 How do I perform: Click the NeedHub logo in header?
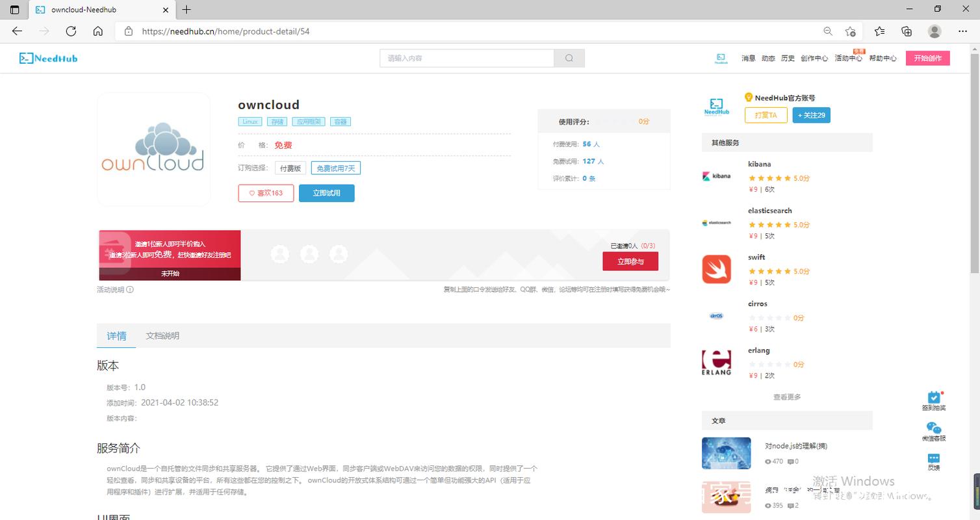[49, 58]
